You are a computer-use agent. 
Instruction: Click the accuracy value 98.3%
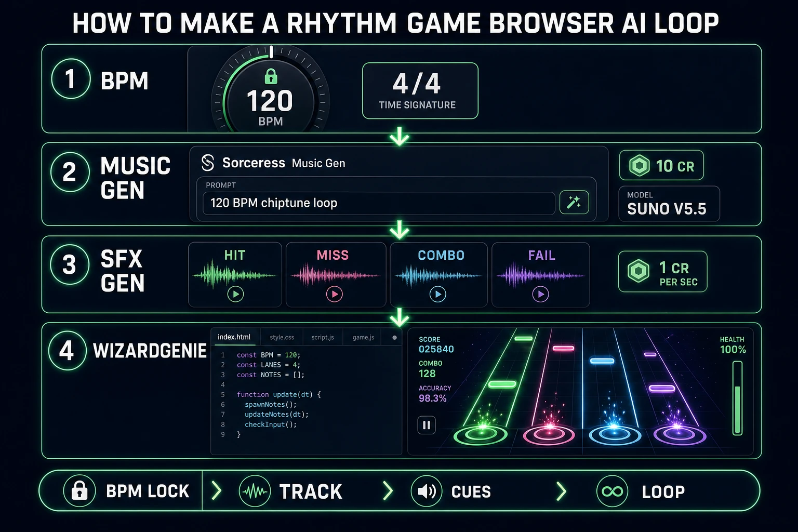click(x=433, y=398)
